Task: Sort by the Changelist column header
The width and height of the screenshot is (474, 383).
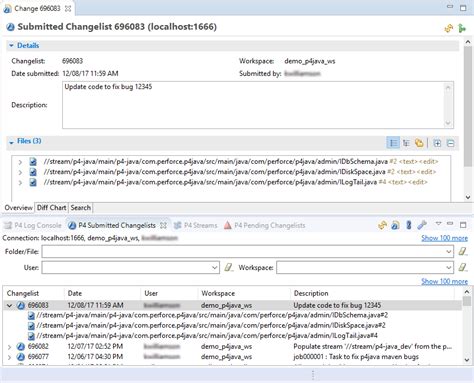Action: pyautogui.click(x=33, y=293)
